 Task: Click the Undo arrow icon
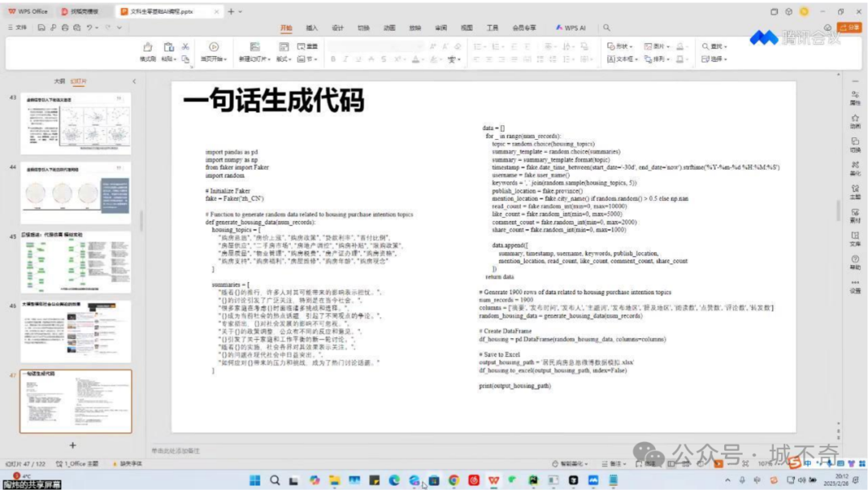coord(89,27)
